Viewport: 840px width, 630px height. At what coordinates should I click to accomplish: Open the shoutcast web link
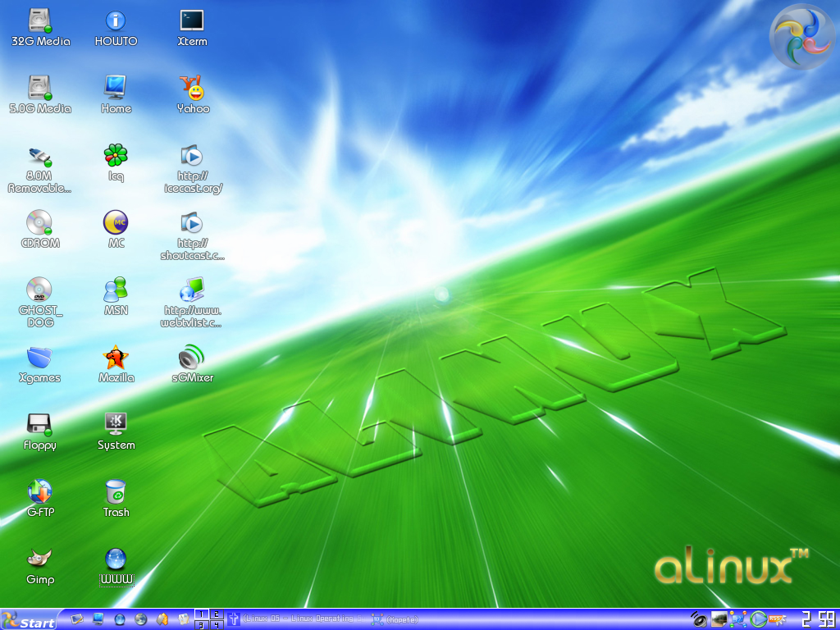tap(192, 223)
